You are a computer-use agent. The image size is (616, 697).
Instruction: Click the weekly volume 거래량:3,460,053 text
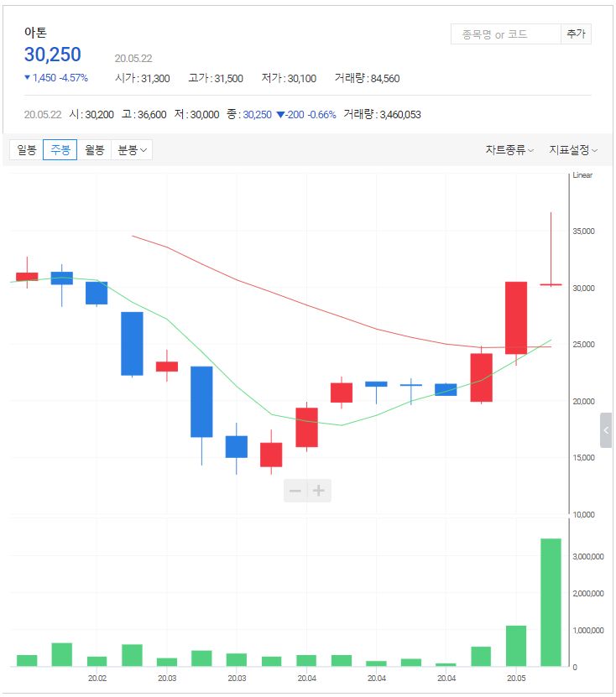[x=382, y=114]
